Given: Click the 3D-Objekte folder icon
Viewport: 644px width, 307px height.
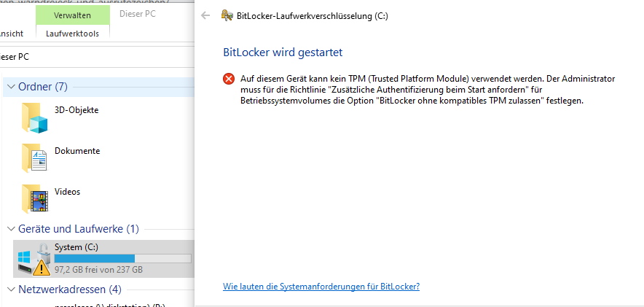Looking at the screenshot, I should point(34,118).
